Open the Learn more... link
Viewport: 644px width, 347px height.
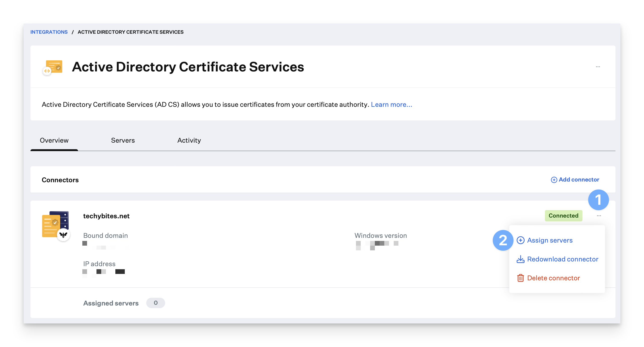[391, 104]
